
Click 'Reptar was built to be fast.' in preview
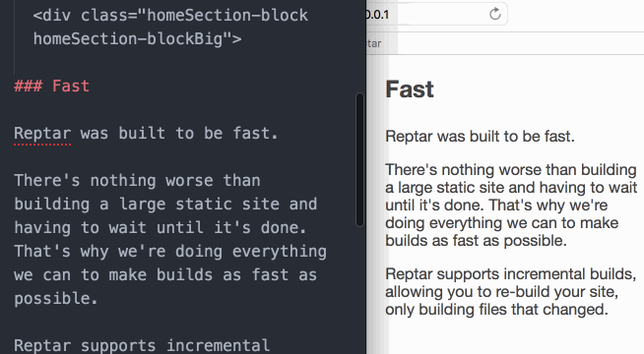click(x=480, y=136)
